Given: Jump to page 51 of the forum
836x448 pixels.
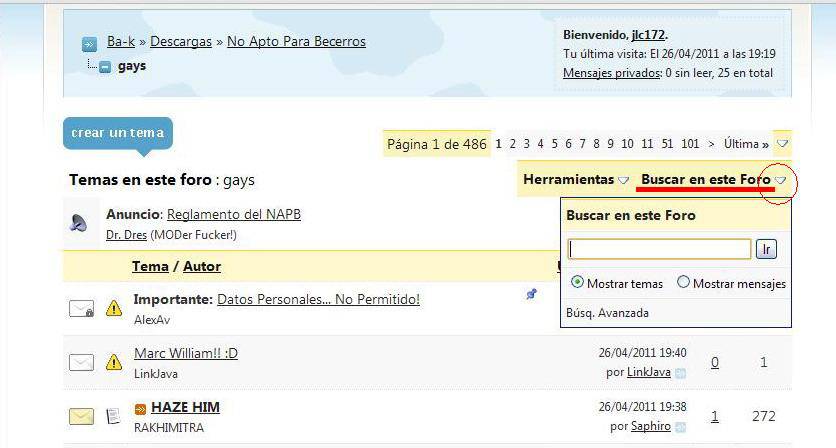Looking at the screenshot, I should [x=667, y=144].
